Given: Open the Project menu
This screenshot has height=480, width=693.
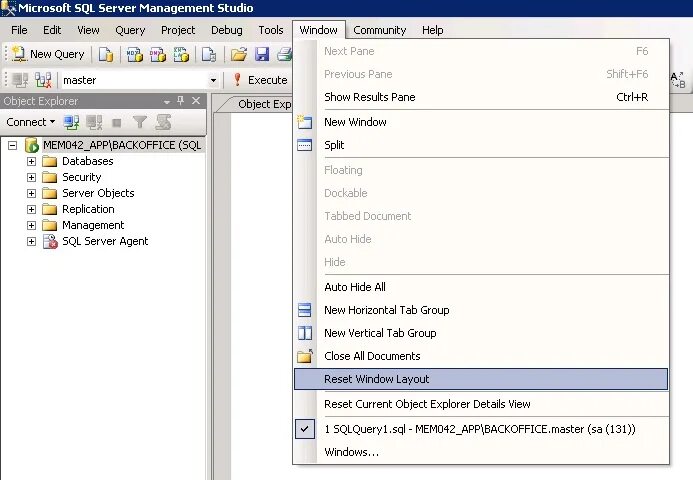Looking at the screenshot, I should tap(178, 30).
